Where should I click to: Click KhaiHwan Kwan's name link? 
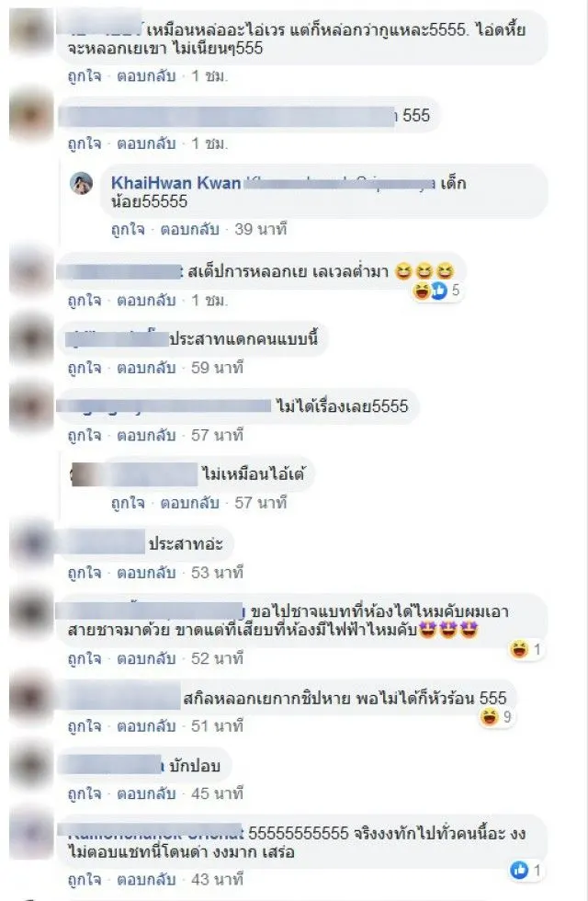coord(175,183)
